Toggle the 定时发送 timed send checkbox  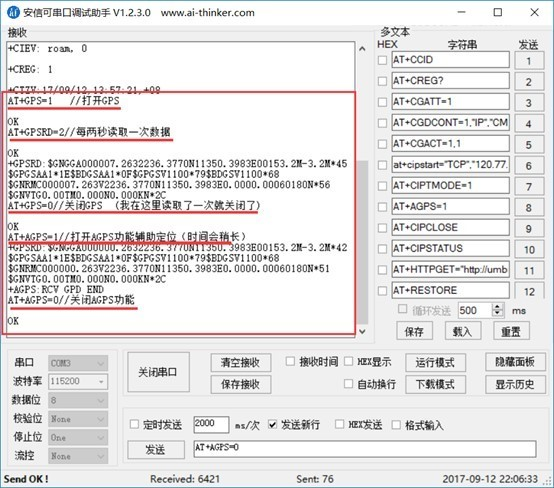134,424
